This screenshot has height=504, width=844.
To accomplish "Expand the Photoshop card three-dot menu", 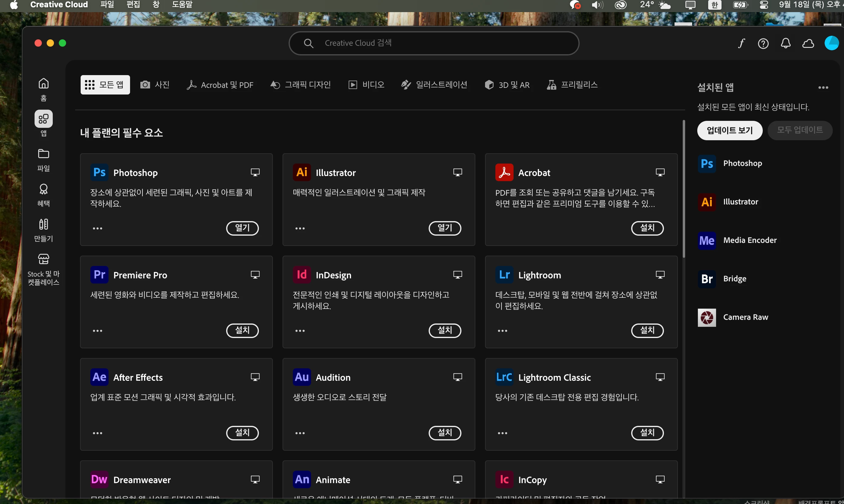I will click(x=98, y=228).
